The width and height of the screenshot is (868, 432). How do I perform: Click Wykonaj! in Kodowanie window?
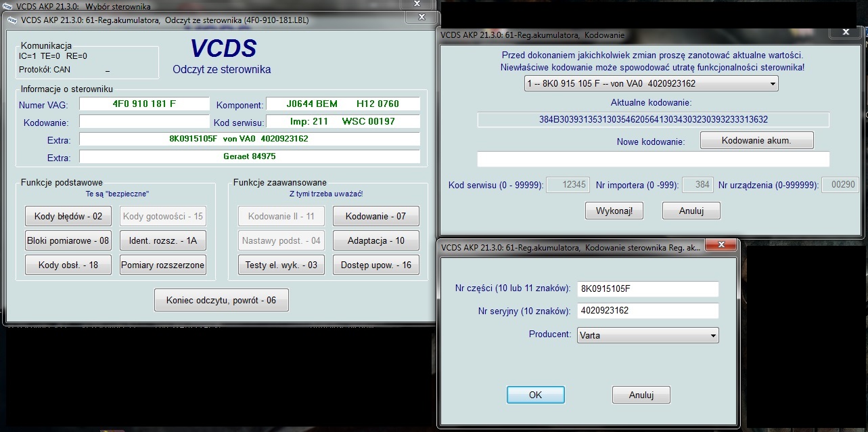tap(614, 211)
